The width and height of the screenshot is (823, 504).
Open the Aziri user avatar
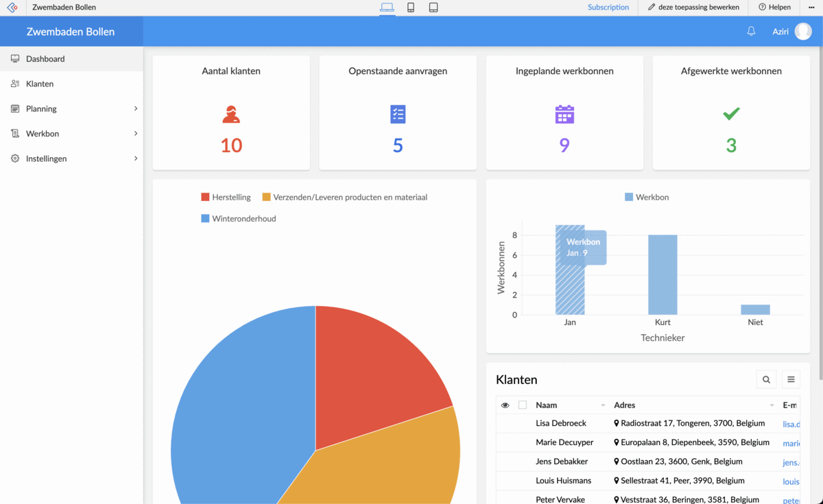coord(803,32)
